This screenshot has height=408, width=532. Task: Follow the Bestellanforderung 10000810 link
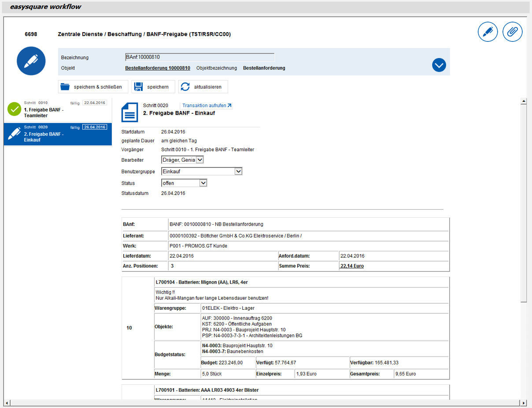[x=157, y=68]
